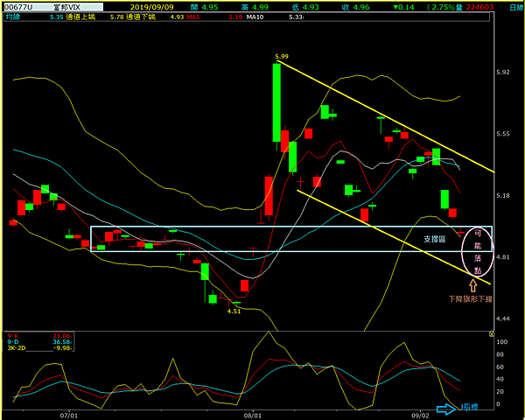
Task: Click the 20 level on KD axis
Action: click(500, 391)
